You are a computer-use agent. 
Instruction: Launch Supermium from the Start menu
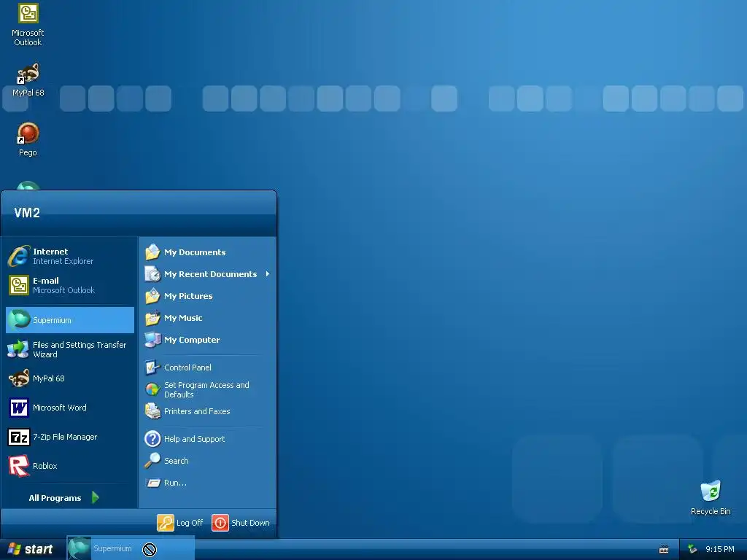pos(69,320)
